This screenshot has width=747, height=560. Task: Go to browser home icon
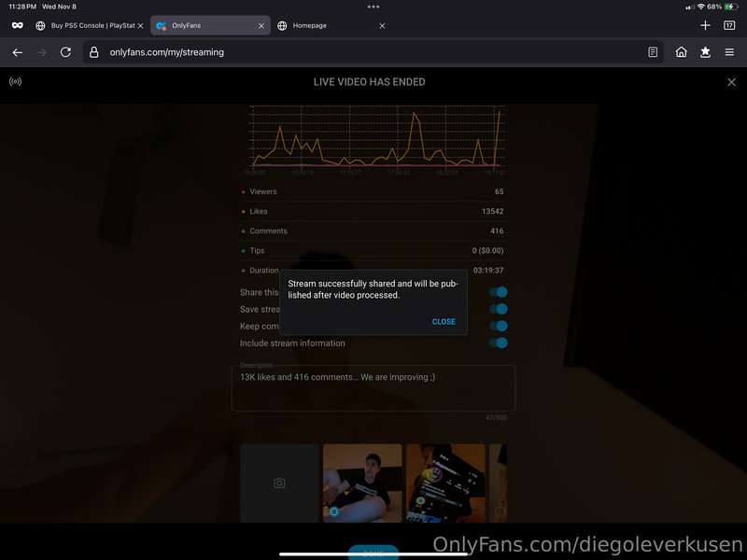(682, 52)
